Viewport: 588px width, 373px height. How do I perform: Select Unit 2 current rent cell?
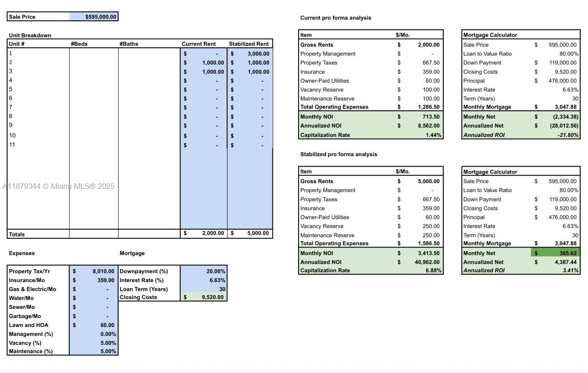point(204,63)
